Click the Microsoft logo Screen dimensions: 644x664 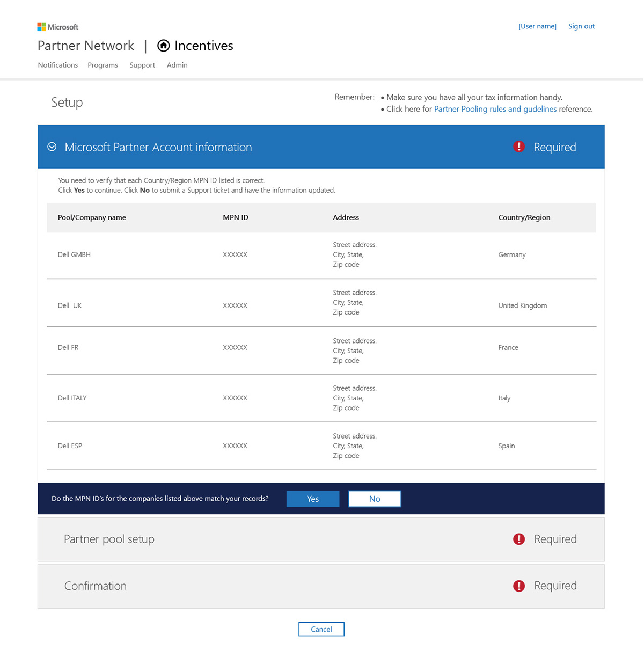pyautogui.click(x=57, y=27)
